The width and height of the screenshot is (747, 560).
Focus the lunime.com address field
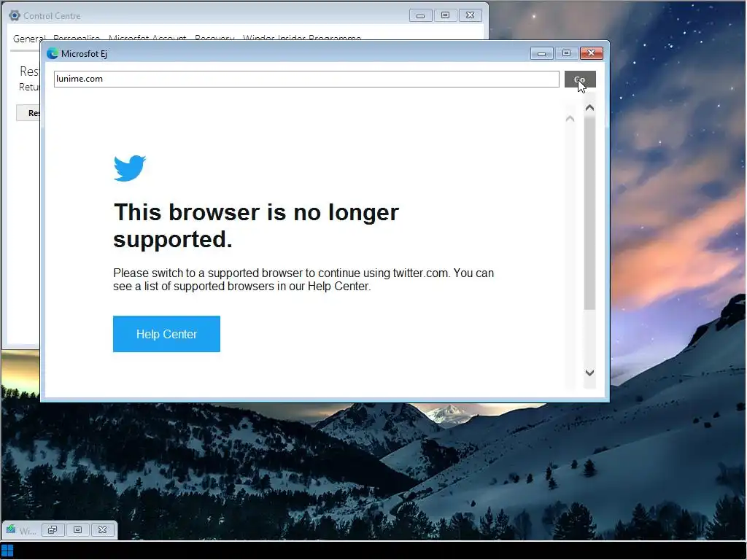click(x=306, y=79)
